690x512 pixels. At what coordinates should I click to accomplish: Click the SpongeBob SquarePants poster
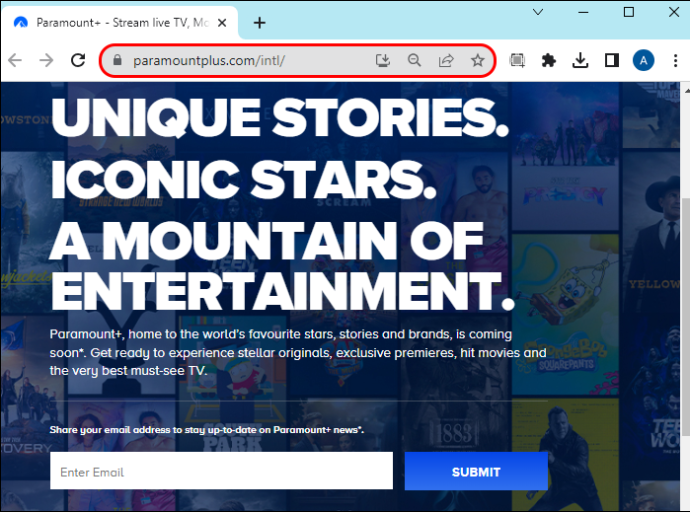click(x=565, y=315)
